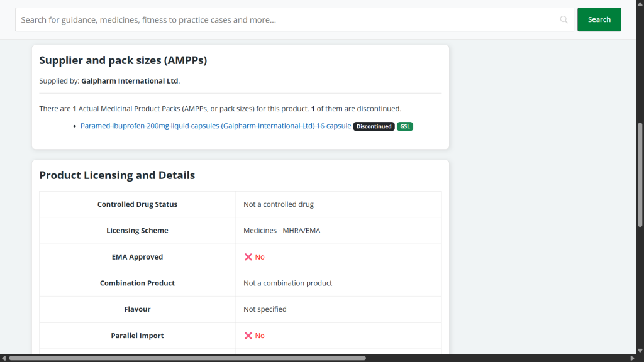The height and width of the screenshot is (362, 644).
Task: Click the red cross icon beside EMA Approved
Action: click(x=248, y=257)
